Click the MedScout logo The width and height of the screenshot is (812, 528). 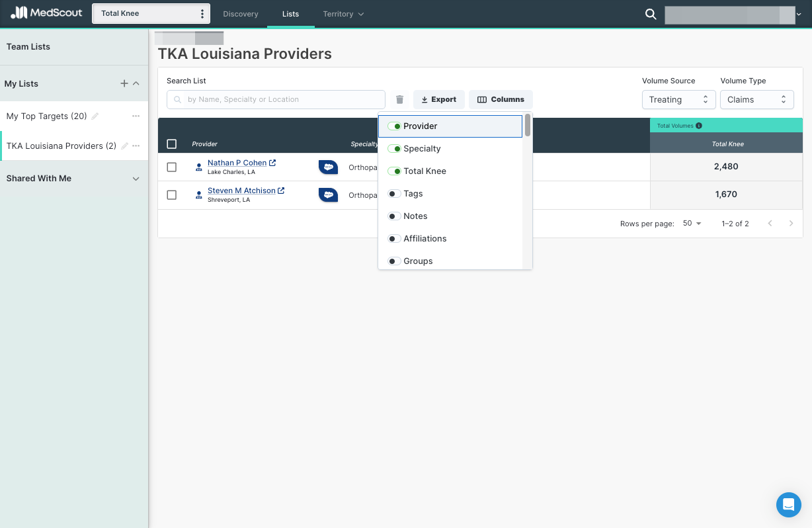(x=46, y=13)
